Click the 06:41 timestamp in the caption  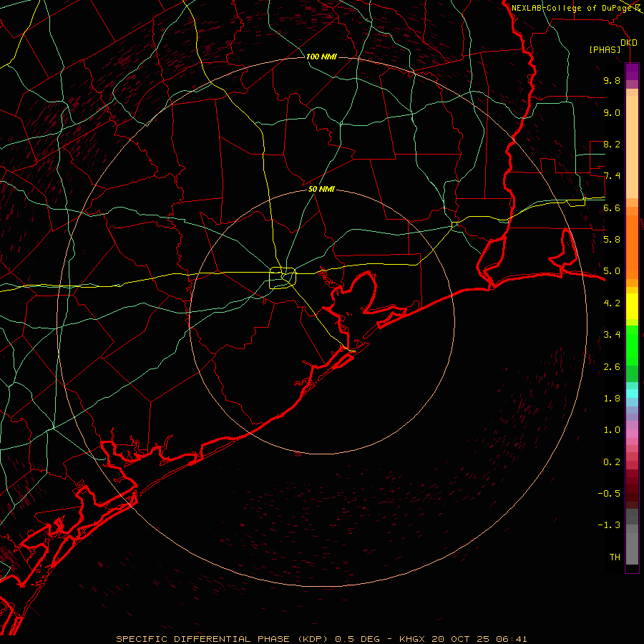pos(512,639)
